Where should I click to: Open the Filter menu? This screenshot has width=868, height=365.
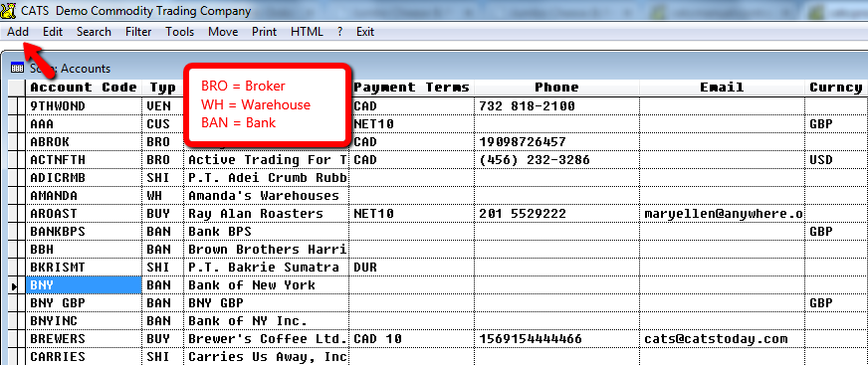(x=138, y=32)
